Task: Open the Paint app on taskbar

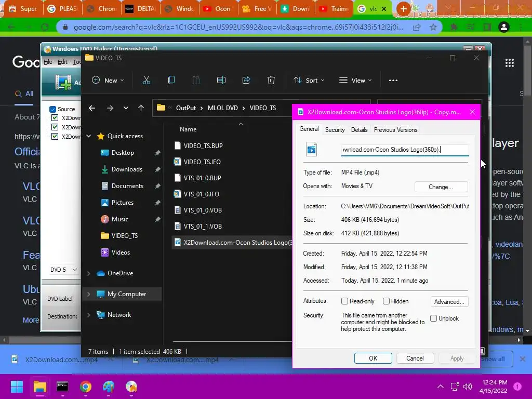Action: click(109, 387)
